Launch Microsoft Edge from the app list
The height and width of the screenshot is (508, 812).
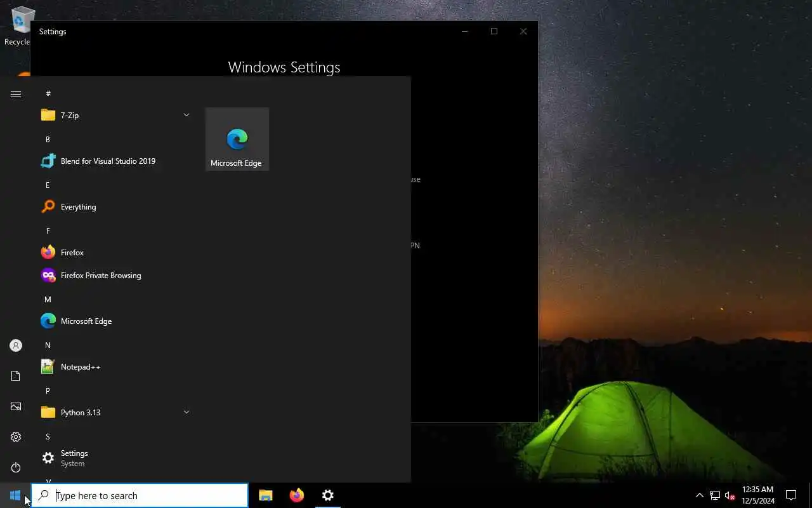pos(115,321)
